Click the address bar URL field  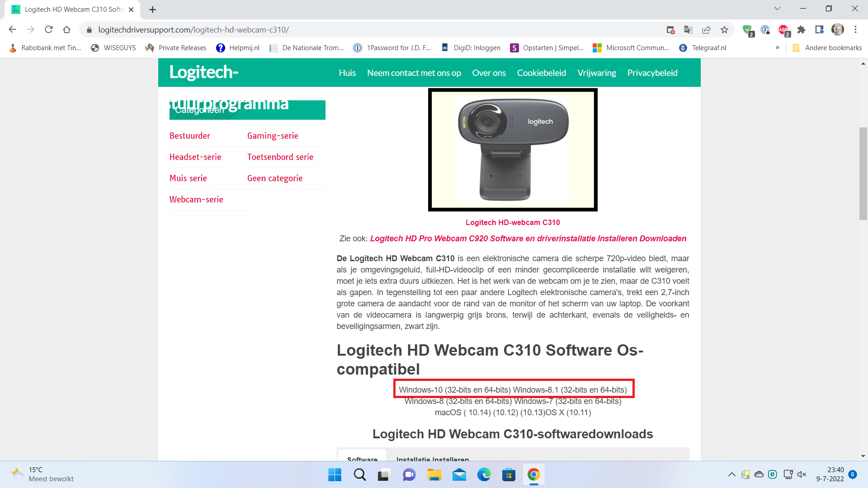tap(371, 30)
